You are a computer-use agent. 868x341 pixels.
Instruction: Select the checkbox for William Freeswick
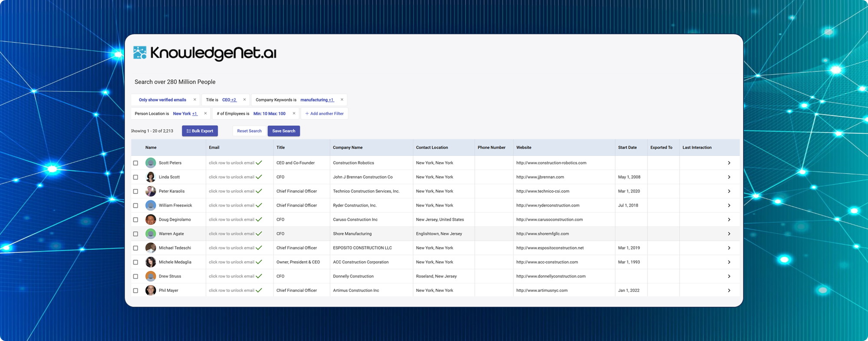tap(135, 205)
